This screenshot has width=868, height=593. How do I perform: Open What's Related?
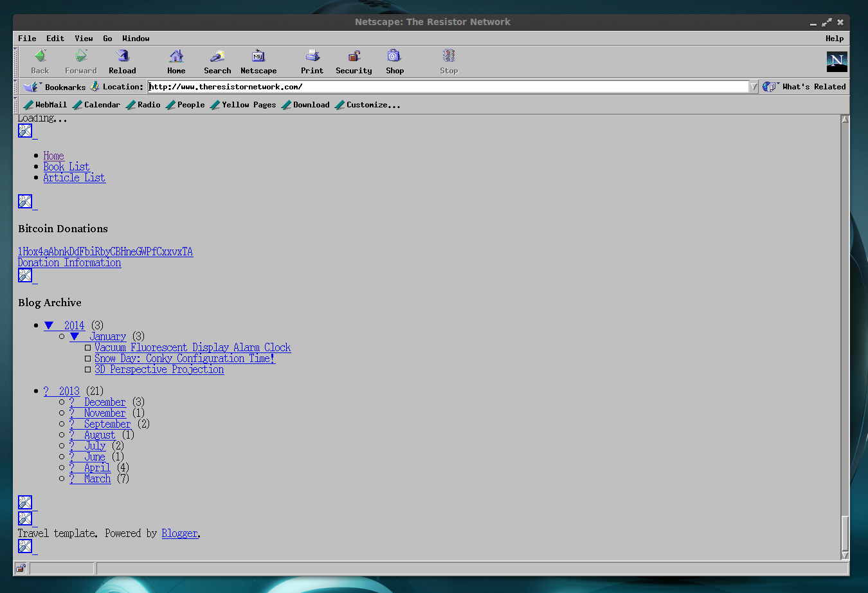click(x=804, y=87)
